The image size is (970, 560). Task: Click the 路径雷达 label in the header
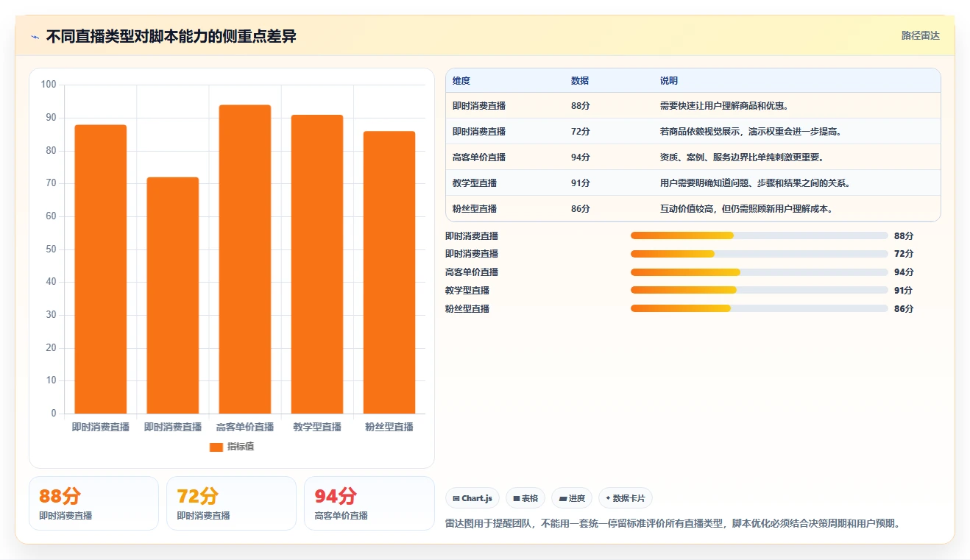pos(921,35)
